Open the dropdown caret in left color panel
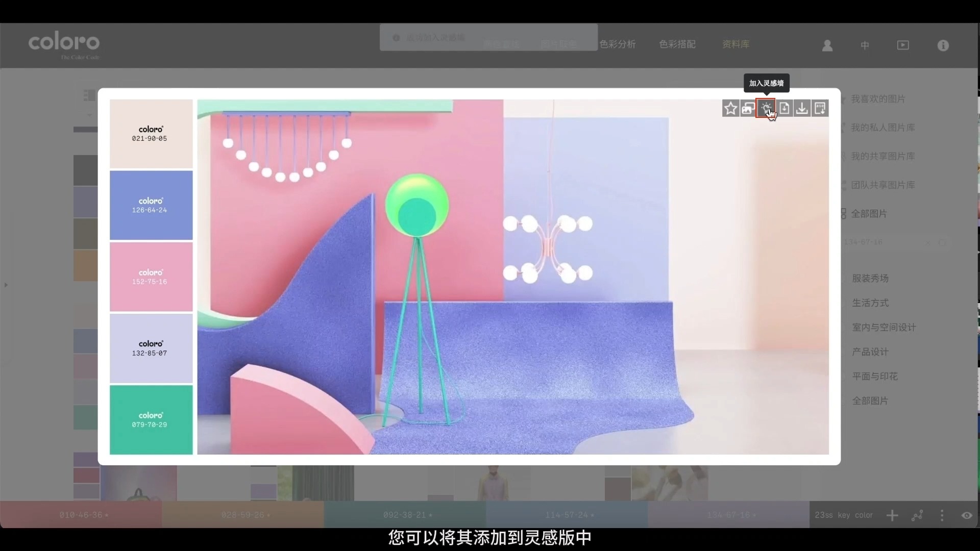 89,115
